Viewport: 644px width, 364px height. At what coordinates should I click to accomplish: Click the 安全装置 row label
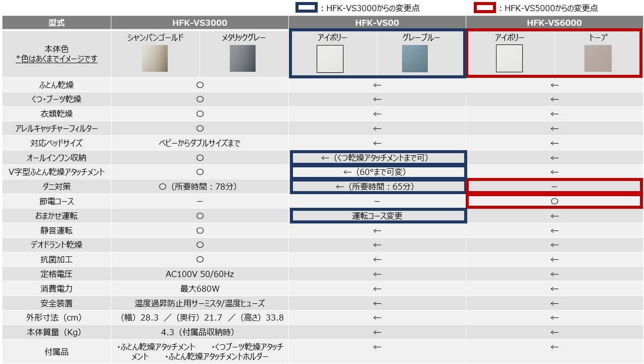(57, 303)
